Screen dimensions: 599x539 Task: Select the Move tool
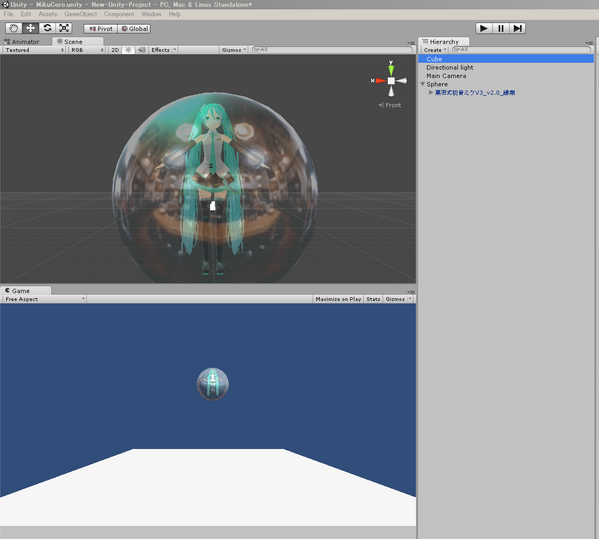31,28
